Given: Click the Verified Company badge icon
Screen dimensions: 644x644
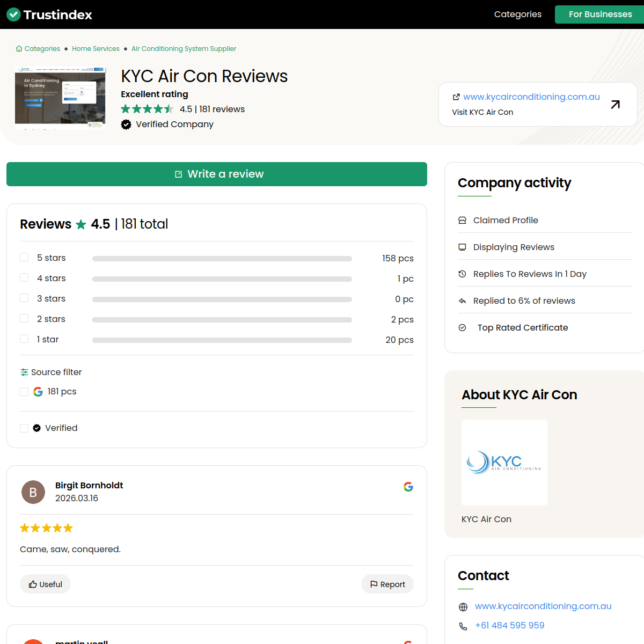Looking at the screenshot, I should (126, 124).
